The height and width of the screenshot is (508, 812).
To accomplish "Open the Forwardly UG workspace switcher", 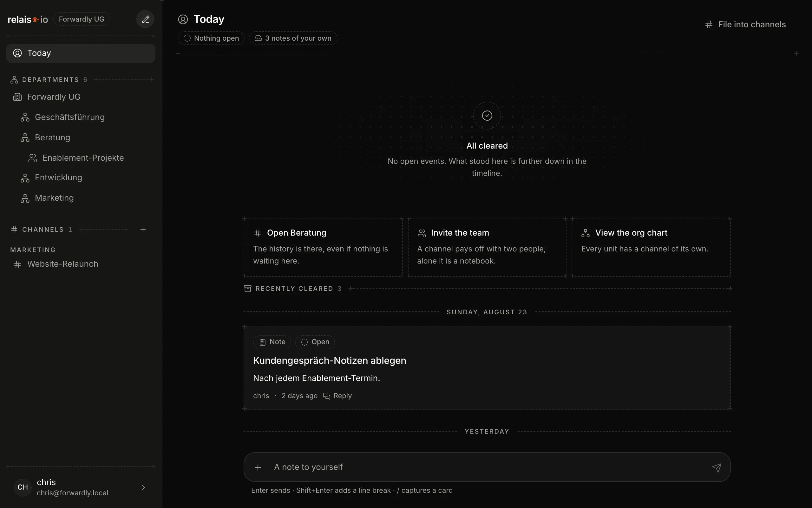I will [x=82, y=19].
